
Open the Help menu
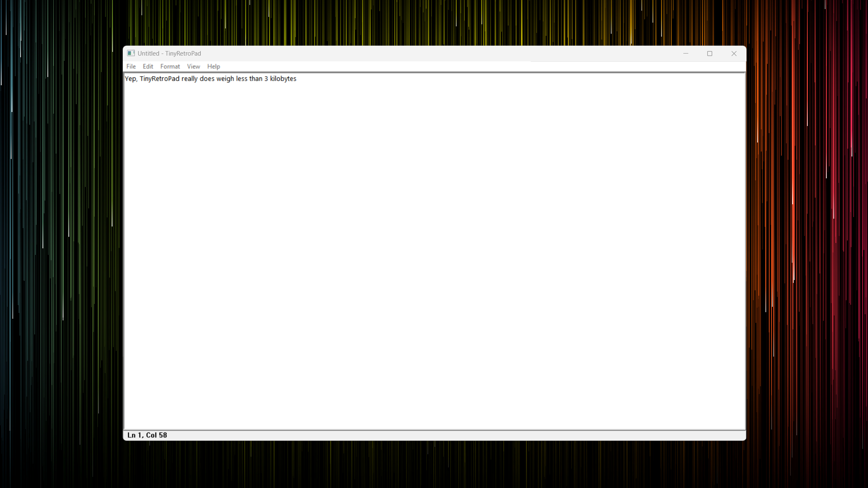(x=213, y=66)
